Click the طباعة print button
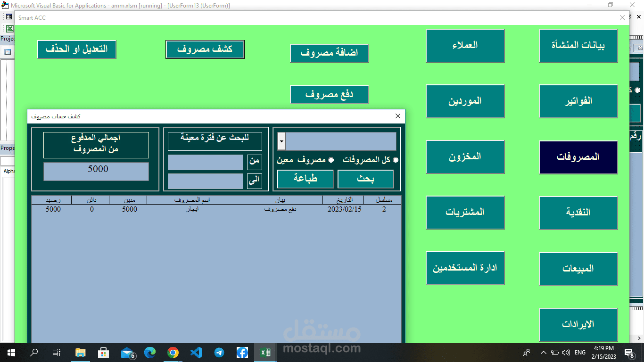 click(x=305, y=179)
